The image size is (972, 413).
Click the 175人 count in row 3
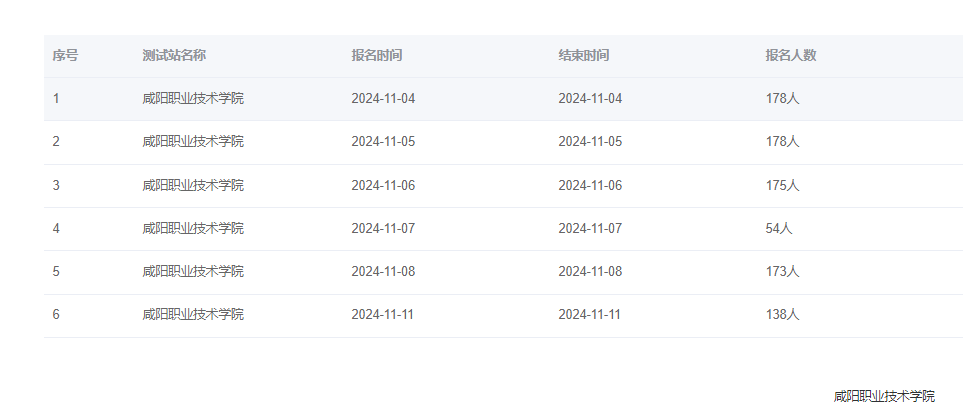tap(782, 185)
